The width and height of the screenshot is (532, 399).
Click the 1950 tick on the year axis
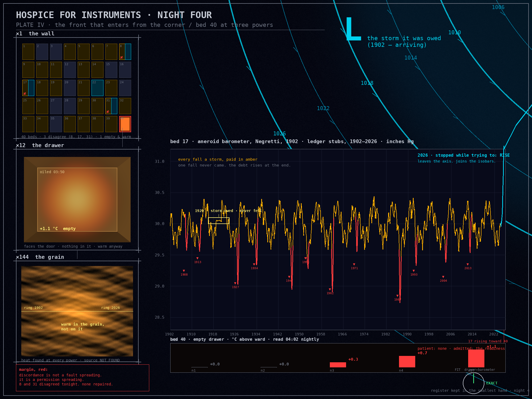tap(299, 334)
